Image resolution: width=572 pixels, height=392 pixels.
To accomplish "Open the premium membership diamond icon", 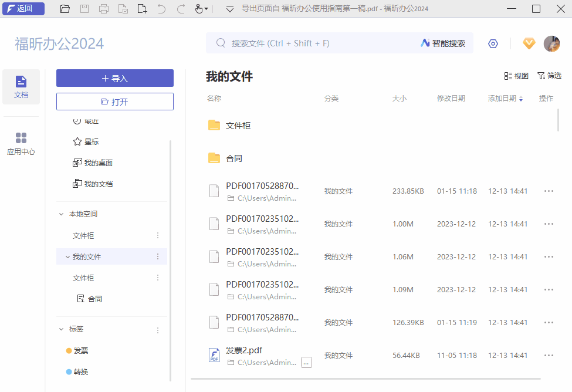I will point(529,43).
